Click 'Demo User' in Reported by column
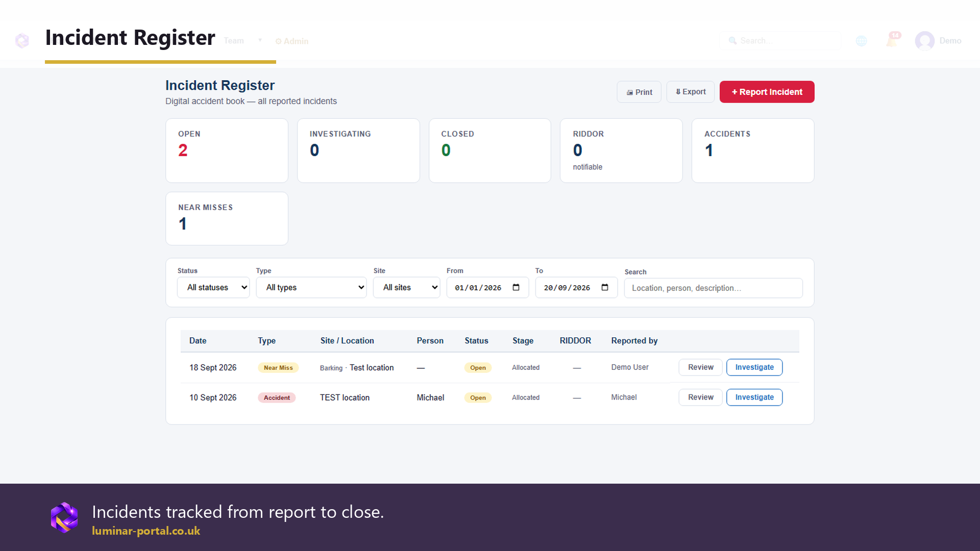Viewport: 980px width, 551px height. 630,367
